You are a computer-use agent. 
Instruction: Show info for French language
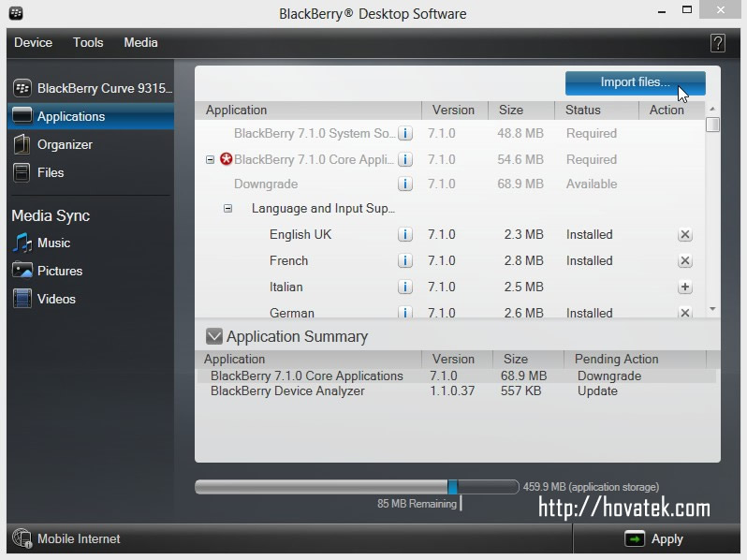coord(405,260)
